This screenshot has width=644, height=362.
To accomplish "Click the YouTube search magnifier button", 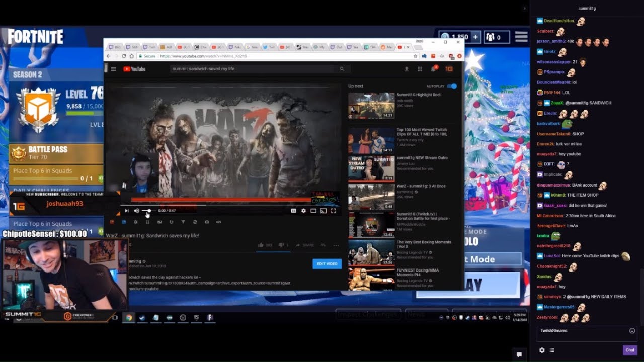I will pyautogui.click(x=342, y=69).
